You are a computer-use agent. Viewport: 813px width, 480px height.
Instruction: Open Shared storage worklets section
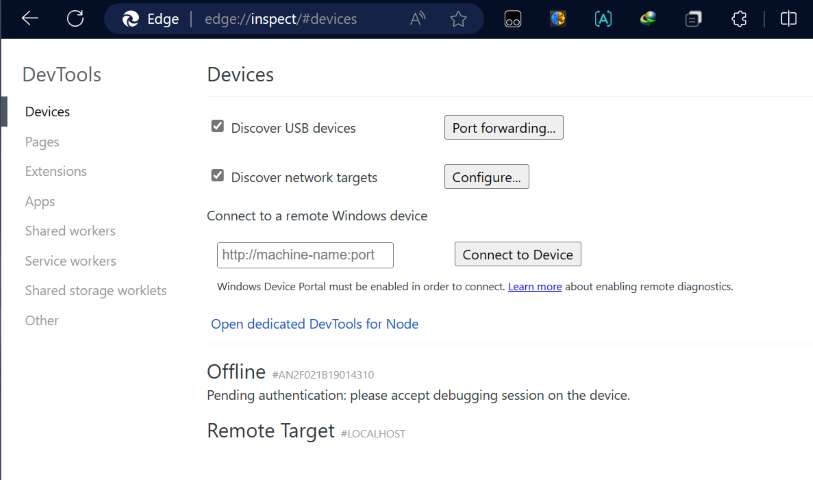(x=96, y=290)
